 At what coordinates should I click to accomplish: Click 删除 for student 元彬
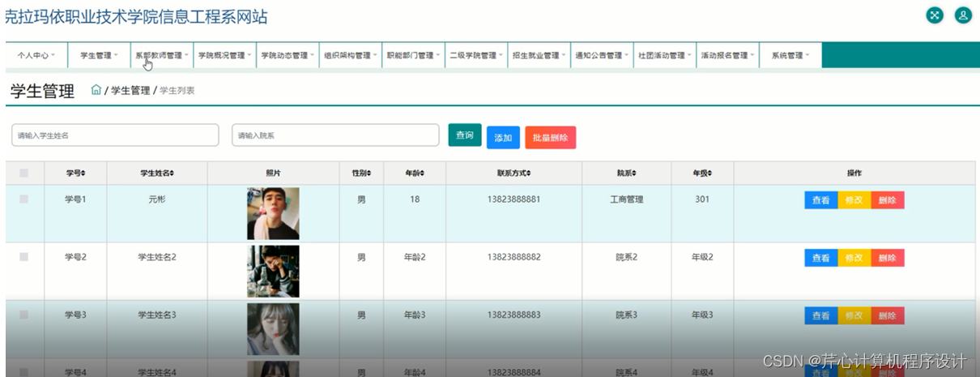[888, 200]
